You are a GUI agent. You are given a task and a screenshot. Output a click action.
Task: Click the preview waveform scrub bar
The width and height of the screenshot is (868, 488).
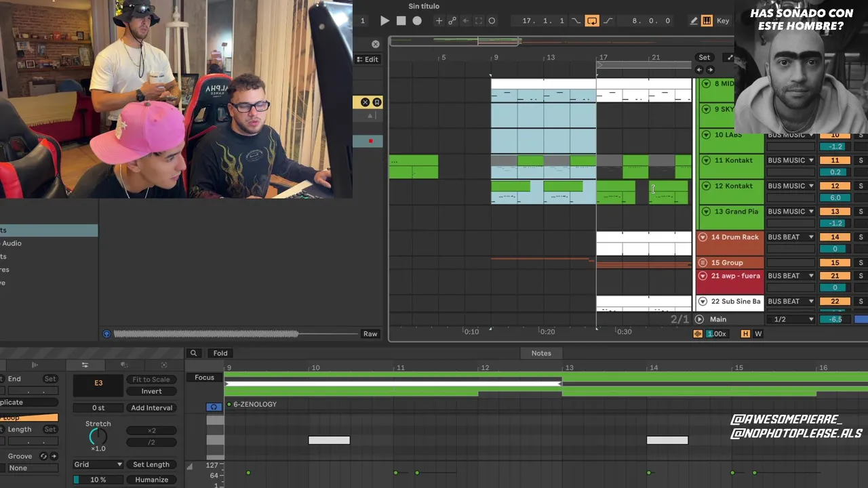(235, 333)
